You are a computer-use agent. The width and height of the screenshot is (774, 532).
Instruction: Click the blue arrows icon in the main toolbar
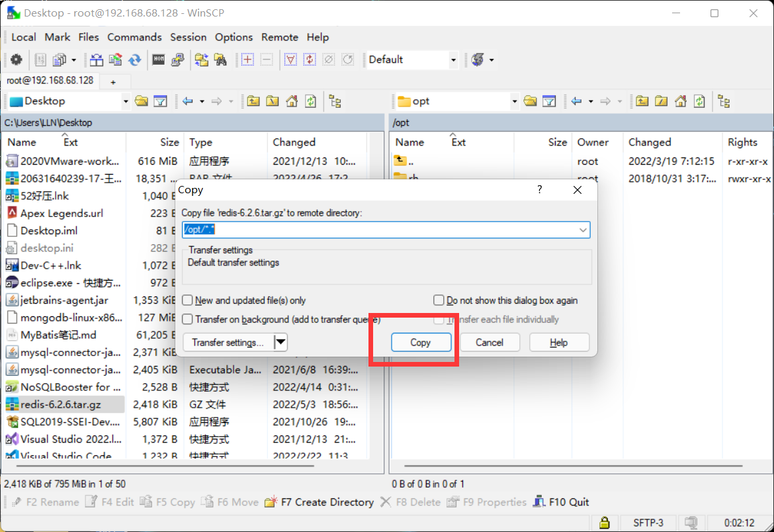coord(135,60)
